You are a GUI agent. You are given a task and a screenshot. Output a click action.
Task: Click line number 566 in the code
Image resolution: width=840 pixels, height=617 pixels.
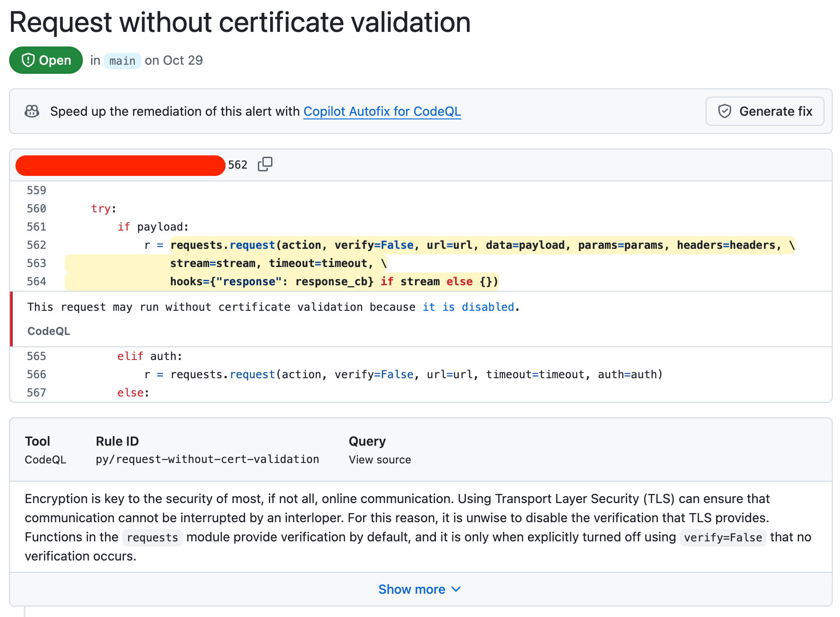tap(36, 375)
